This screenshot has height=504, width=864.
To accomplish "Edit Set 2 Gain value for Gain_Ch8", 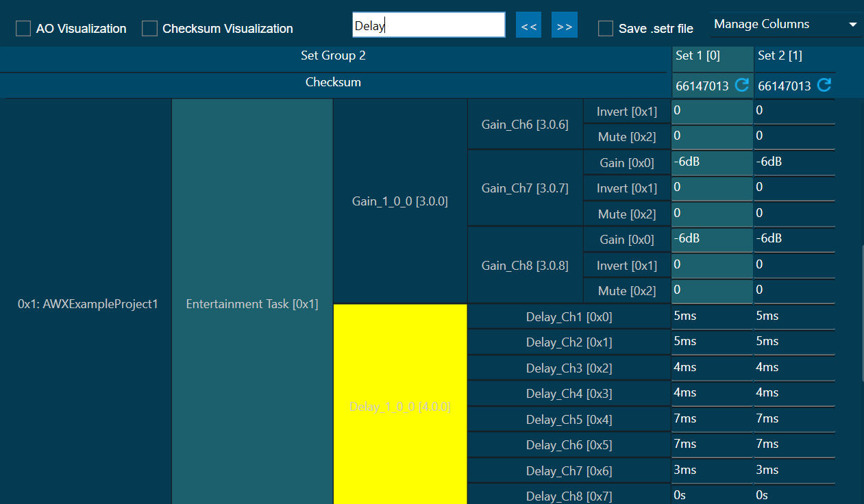I will [795, 239].
